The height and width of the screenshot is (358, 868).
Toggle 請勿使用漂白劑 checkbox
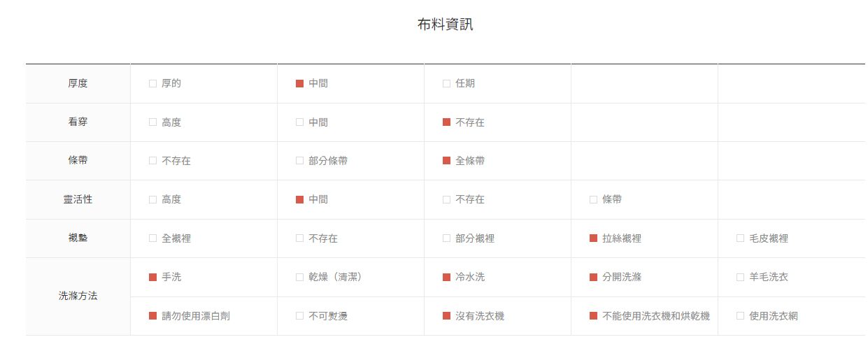(152, 316)
